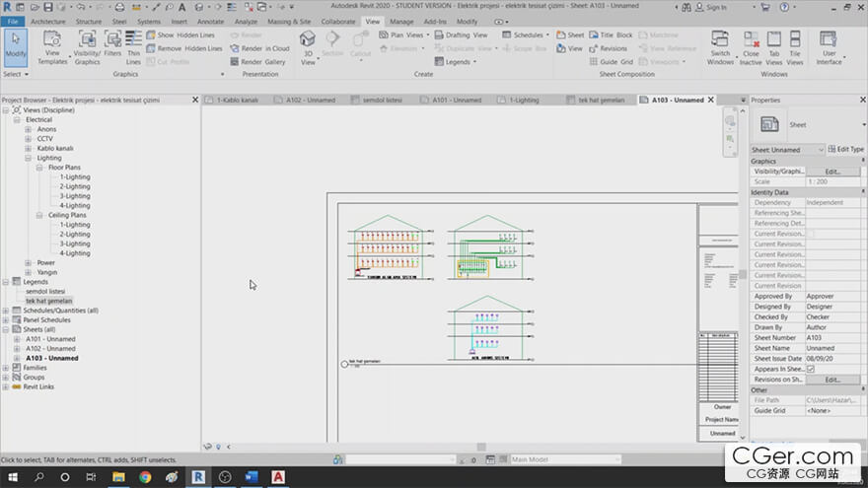Image resolution: width=868 pixels, height=488 pixels.
Task: Expand the Power tree node
Action: [29, 263]
